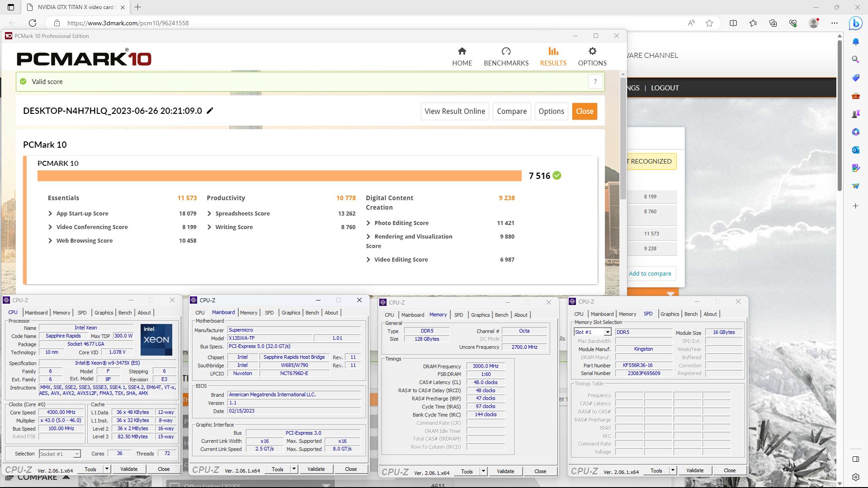
Task: Open BENCHMARKS gauge icon
Action: (x=506, y=51)
